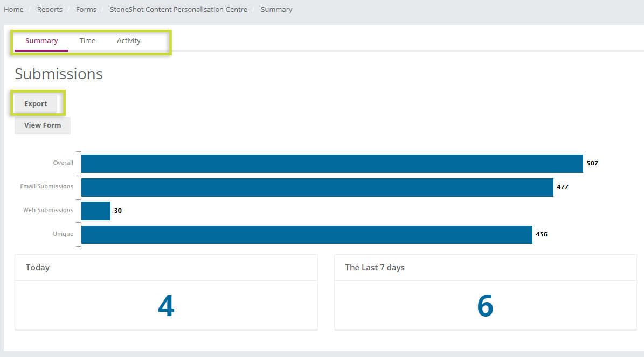Click The Last 7 days title
The image size is (644, 357).
point(375,268)
